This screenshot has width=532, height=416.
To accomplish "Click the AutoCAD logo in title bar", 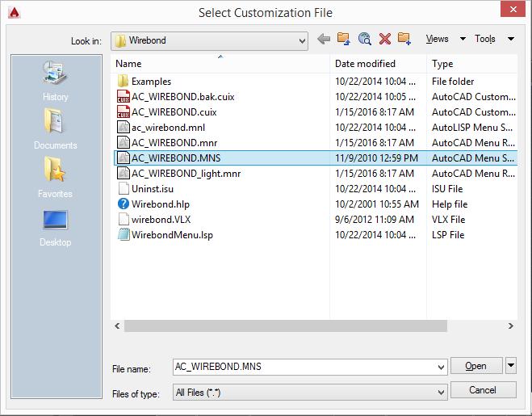I will tap(15, 13).
